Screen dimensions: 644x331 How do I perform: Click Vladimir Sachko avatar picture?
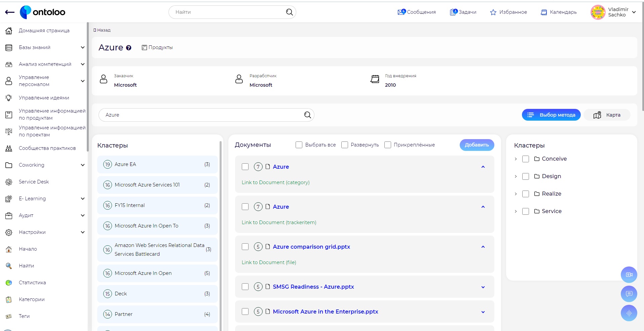pyautogui.click(x=598, y=12)
